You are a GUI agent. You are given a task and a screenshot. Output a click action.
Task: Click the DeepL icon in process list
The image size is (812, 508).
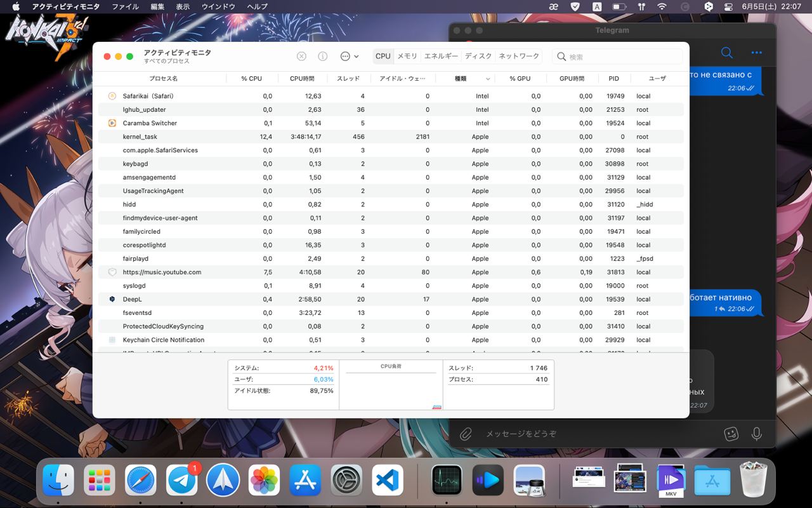pos(112,299)
